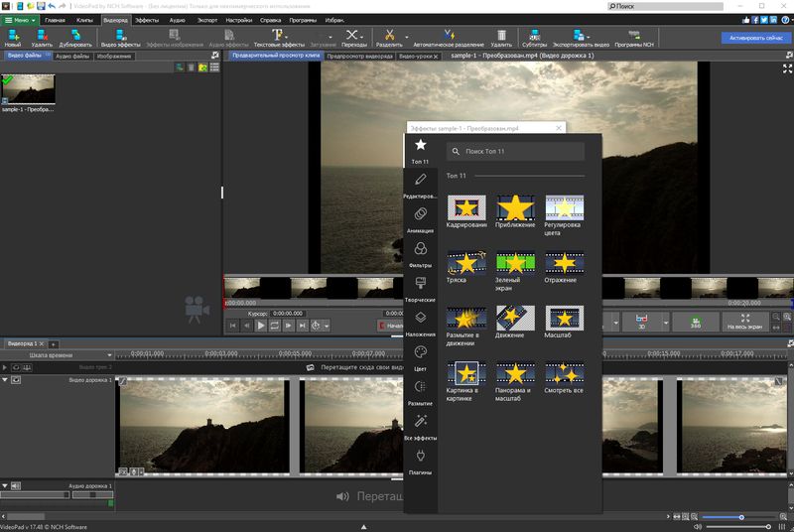Open the Цвет effects category

[x=420, y=357]
